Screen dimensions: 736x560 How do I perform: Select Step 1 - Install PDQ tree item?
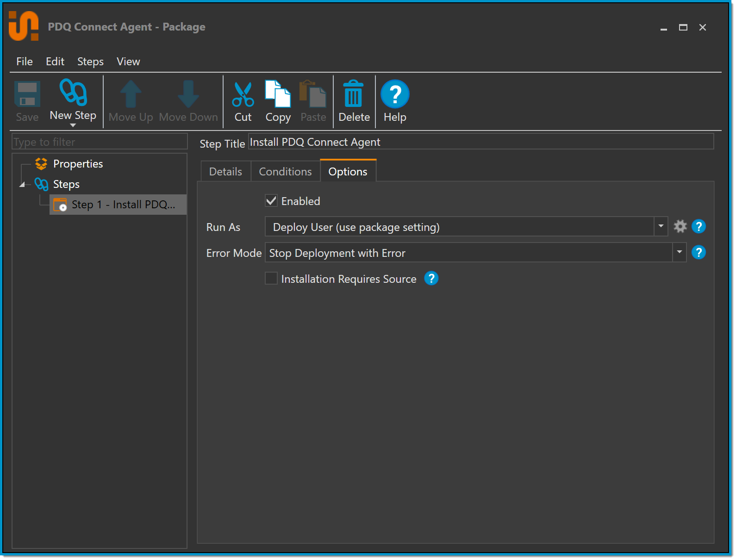[x=118, y=205]
